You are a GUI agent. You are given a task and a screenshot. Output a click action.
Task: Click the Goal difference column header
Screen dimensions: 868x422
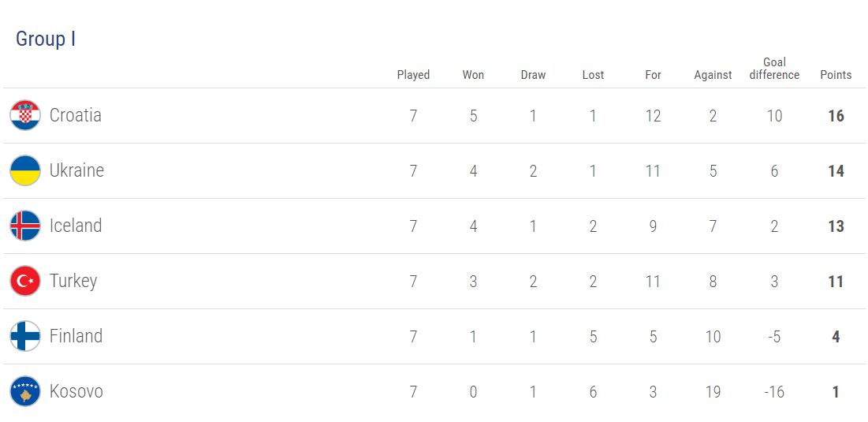pos(774,69)
